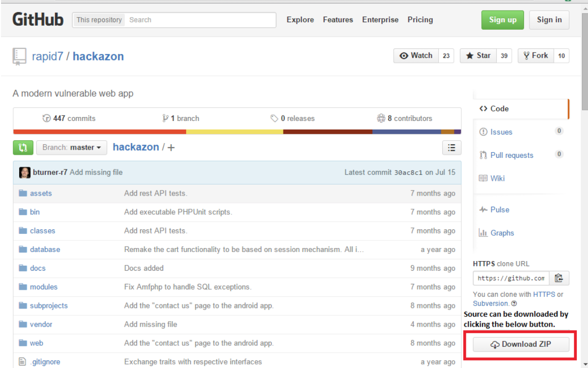Open the commit hash 30ac8c1 link

[408, 173]
